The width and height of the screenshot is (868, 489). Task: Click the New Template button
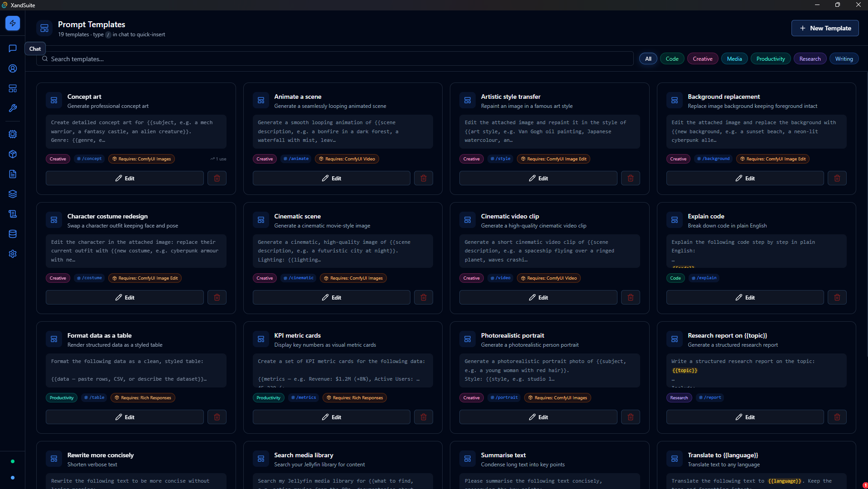click(x=825, y=28)
